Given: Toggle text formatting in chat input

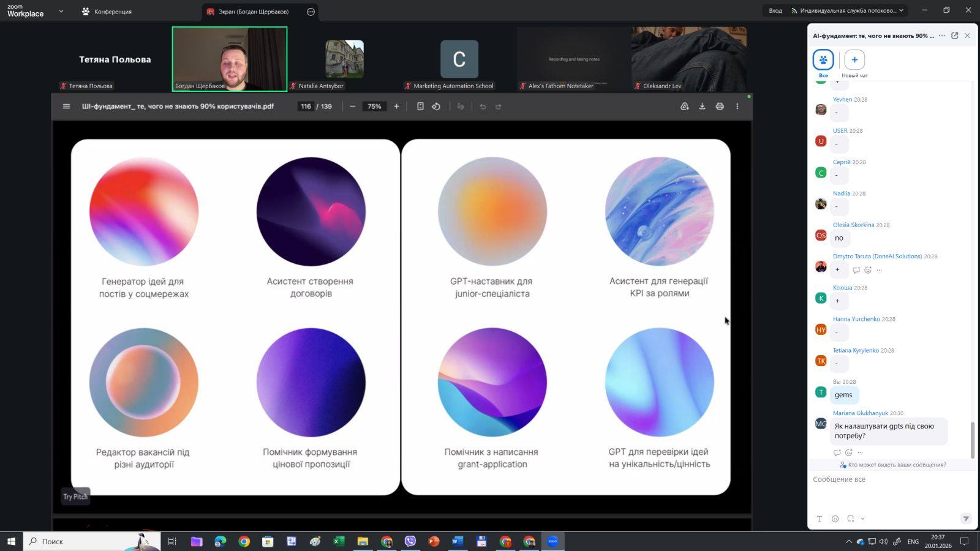Looking at the screenshot, I should pyautogui.click(x=820, y=519).
